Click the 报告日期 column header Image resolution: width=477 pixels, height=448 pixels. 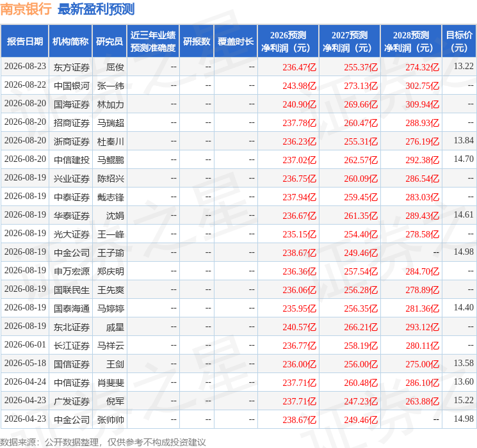click(24, 42)
